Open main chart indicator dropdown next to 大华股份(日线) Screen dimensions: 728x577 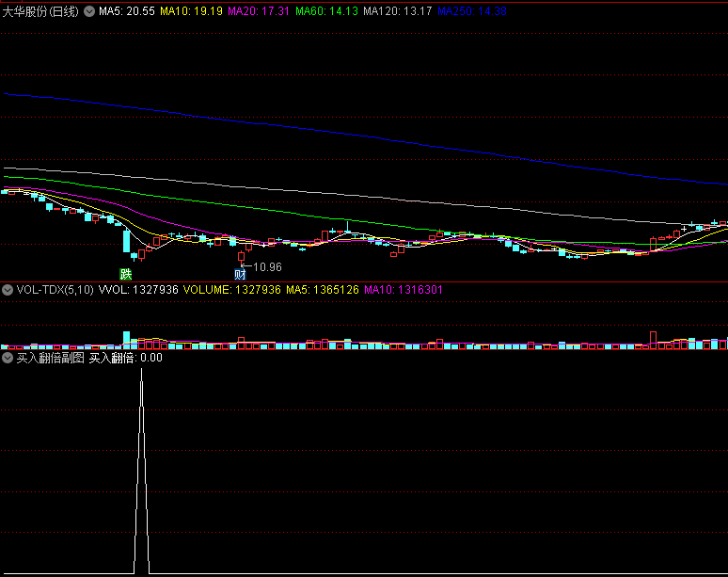(89, 11)
